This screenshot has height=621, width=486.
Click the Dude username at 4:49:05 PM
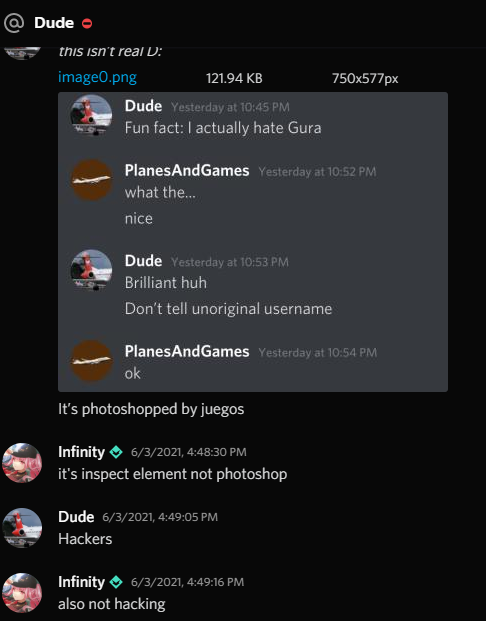click(x=76, y=517)
